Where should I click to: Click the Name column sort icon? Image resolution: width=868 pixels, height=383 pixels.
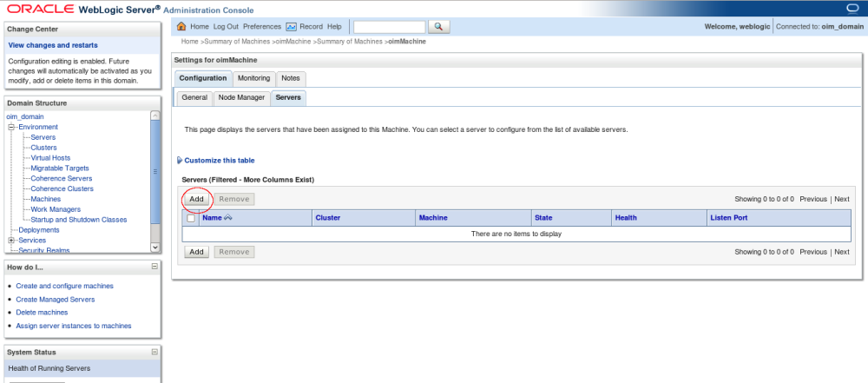[227, 218]
